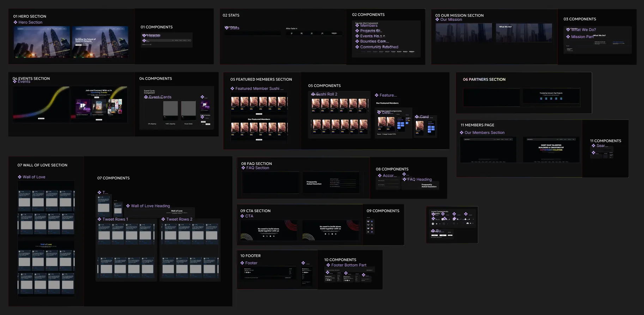The image size is (644, 315).
Task: Click the component icon next to Accor...
Action: 380,175
